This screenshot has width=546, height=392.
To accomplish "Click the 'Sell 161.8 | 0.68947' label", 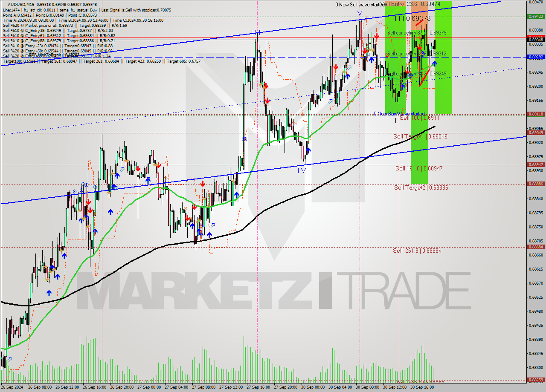I will [419, 168].
